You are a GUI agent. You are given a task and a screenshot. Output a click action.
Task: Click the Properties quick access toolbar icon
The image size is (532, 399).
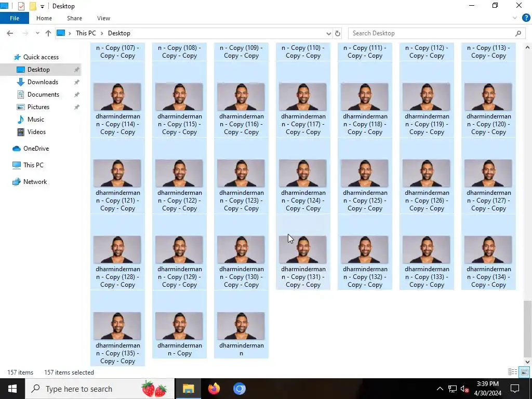click(21, 6)
